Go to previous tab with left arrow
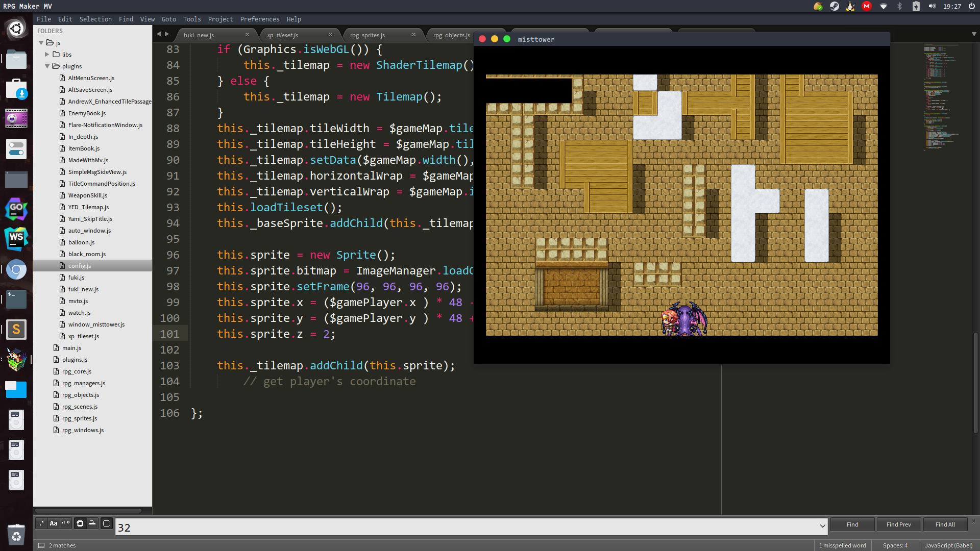Screen dimensions: 980x551 159,34
